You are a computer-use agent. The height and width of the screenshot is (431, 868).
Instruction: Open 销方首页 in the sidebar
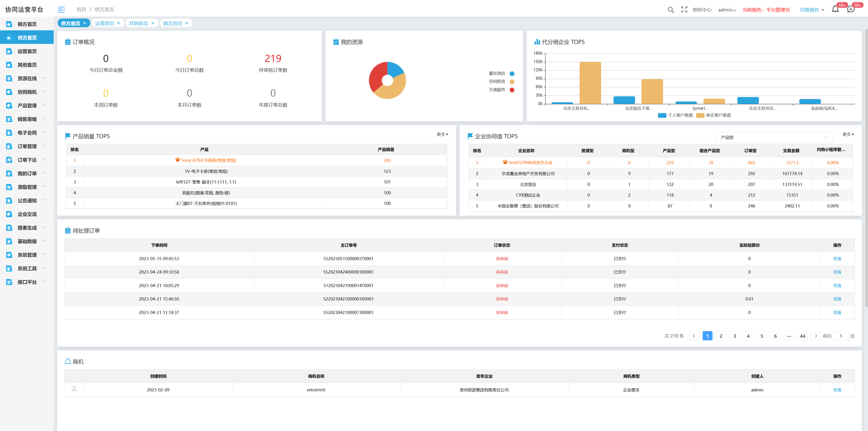pos(27,24)
